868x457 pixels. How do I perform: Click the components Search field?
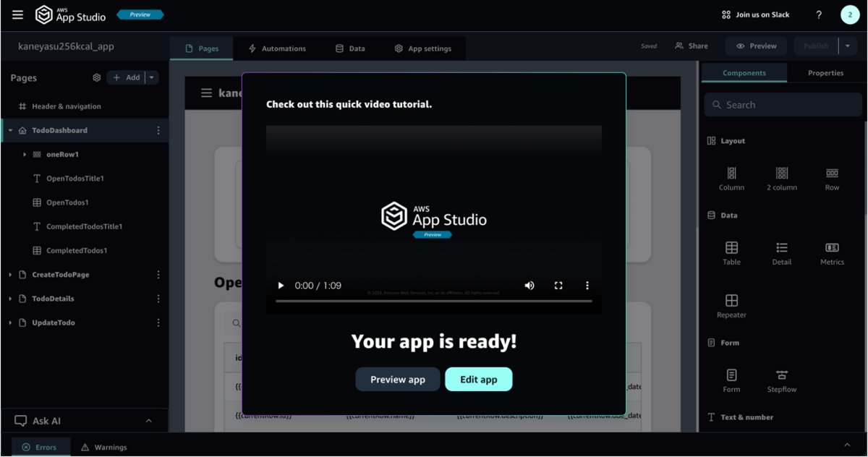coord(783,105)
